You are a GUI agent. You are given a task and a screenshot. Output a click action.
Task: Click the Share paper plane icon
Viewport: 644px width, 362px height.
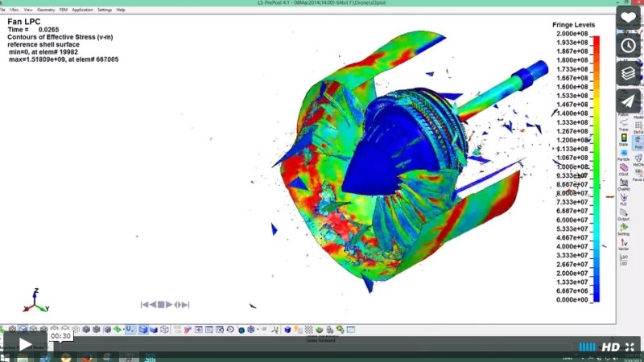[x=629, y=100]
